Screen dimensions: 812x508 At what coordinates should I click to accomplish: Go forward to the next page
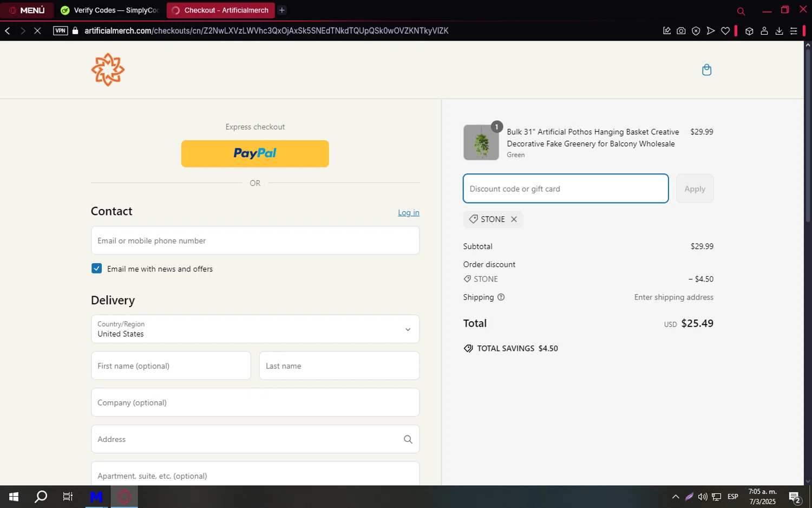pos(23,31)
